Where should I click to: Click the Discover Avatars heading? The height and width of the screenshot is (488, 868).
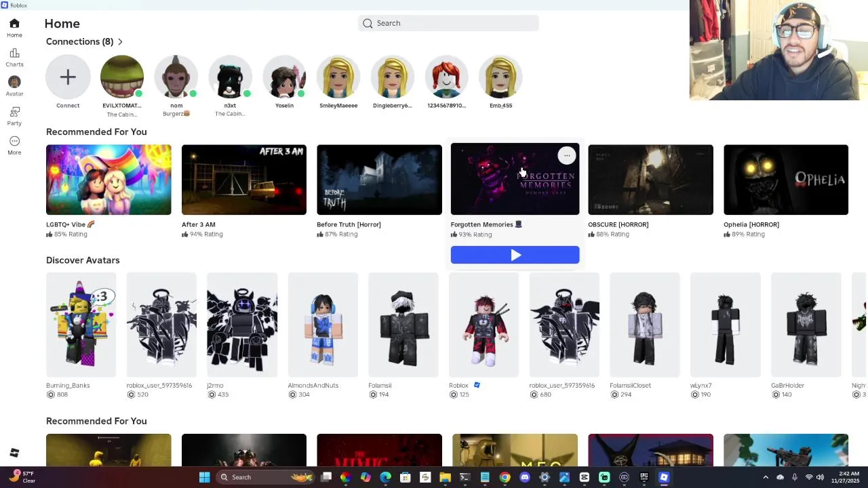[83, 260]
